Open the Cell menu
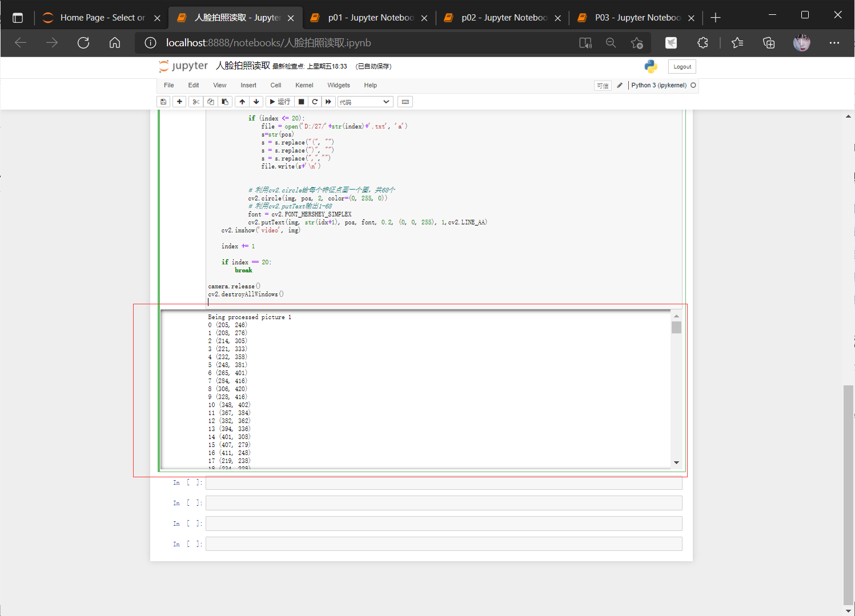Screen dimensions: 855x616 (276, 85)
